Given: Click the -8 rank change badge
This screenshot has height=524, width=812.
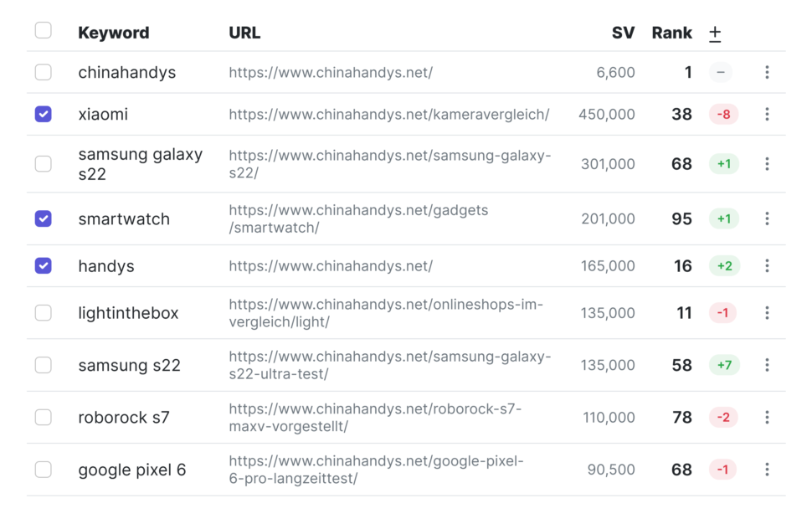Looking at the screenshot, I should (723, 114).
